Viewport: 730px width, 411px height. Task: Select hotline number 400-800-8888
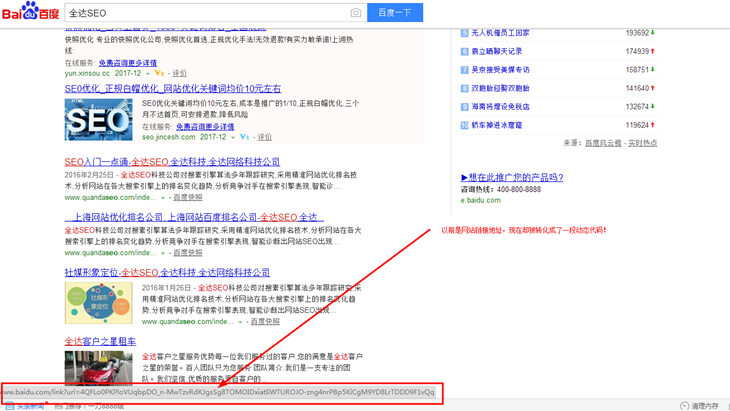(519, 189)
